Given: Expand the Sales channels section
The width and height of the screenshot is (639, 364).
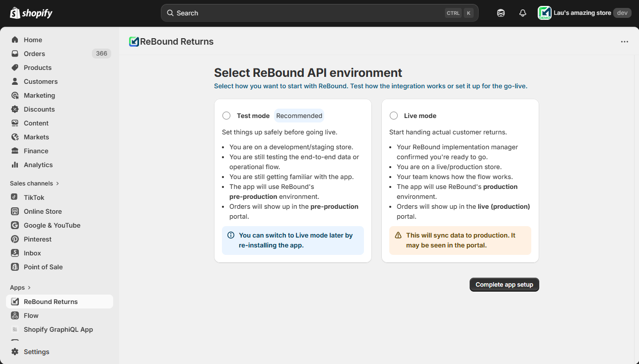Looking at the screenshot, I should click(34, 183).
